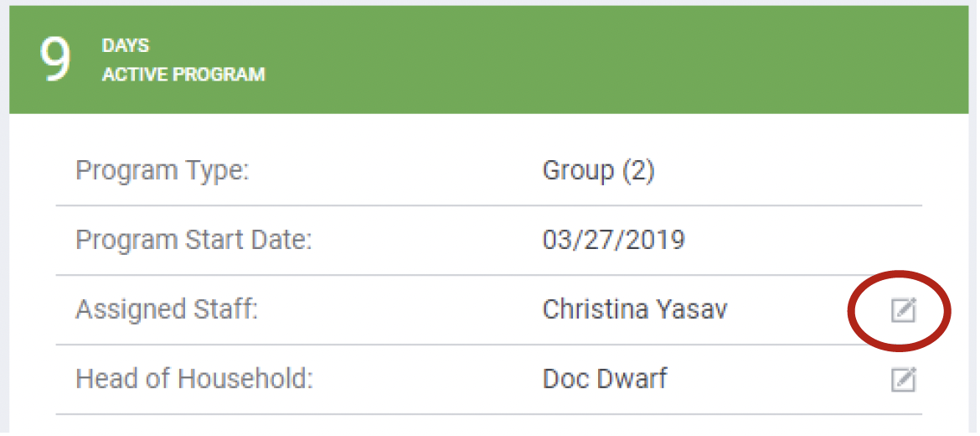Select the Group (2) program type value
980x436 pixels.
[x=598, y=171]
